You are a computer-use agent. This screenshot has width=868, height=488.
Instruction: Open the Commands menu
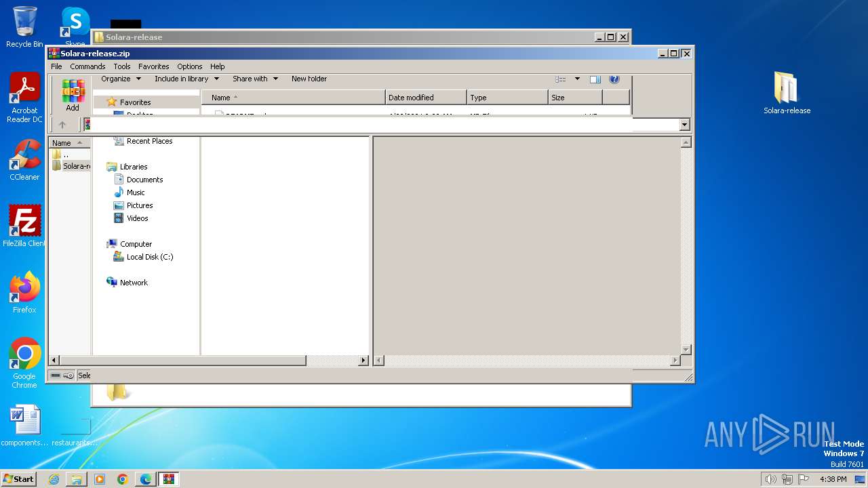[x=87, y=66]
